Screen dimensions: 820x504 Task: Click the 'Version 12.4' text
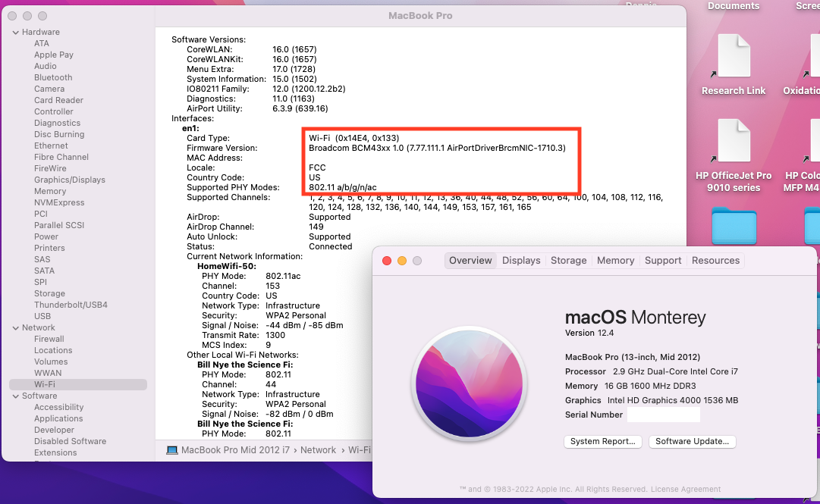[x=589, y=333]
